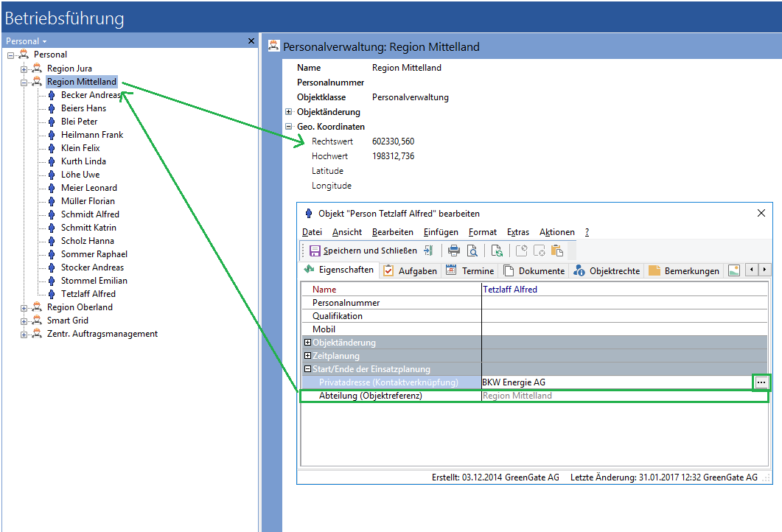The width and height of the screenshot is (782, 532).
Task: Expand Zeitplanung group in dialog grid
Action: (x=307, y=355)
